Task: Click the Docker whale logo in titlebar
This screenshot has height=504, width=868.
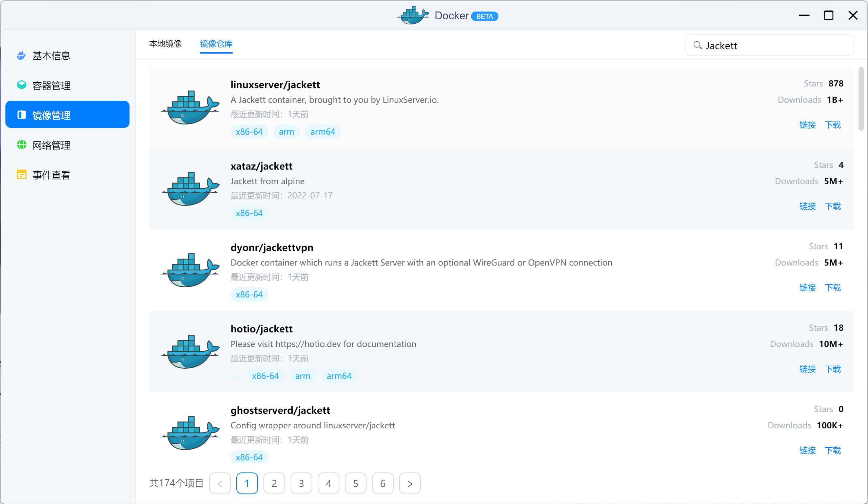Action: (413, 15)
